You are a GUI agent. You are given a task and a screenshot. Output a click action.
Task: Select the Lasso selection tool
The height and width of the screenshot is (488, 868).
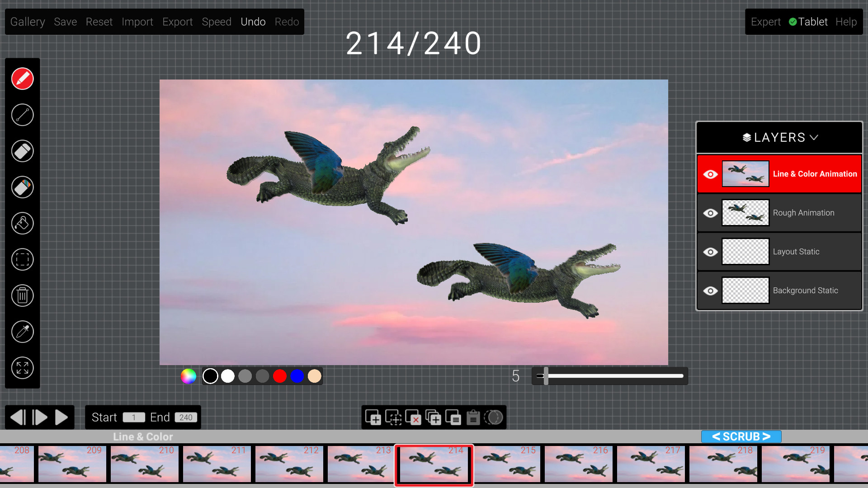(22, 259)
